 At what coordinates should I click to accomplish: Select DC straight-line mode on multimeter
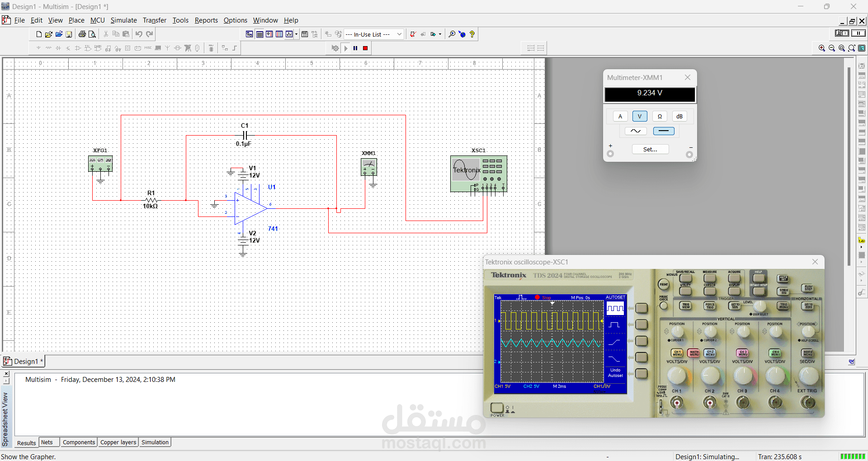(x=664, y=131)
